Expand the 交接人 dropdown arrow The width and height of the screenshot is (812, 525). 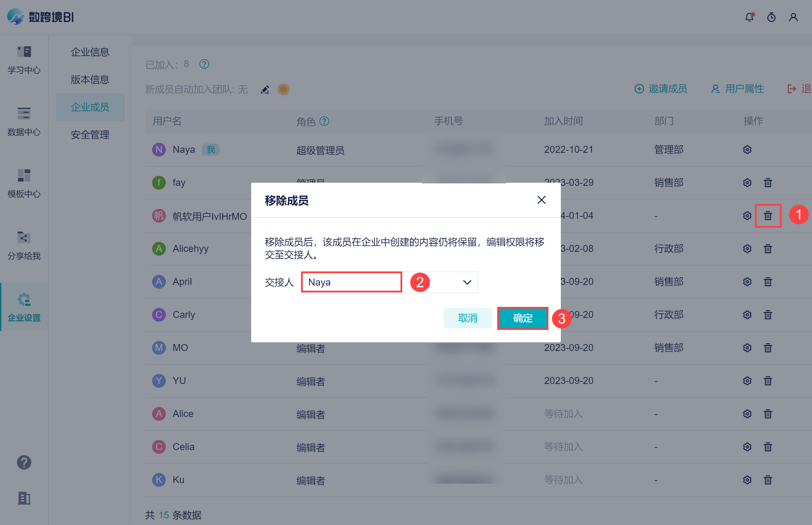467,282
